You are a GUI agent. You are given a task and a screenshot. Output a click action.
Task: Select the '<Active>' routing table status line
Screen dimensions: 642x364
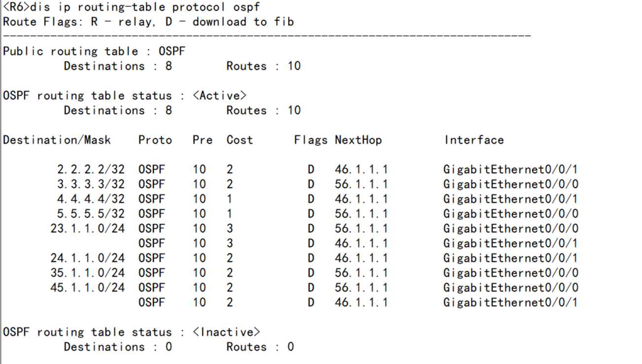point(125,96)
